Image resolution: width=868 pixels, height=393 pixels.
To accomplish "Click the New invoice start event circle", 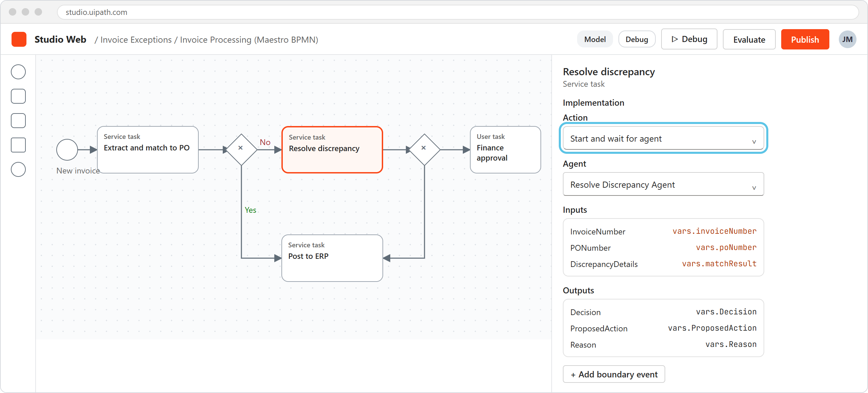I will [x=67, y=149].
